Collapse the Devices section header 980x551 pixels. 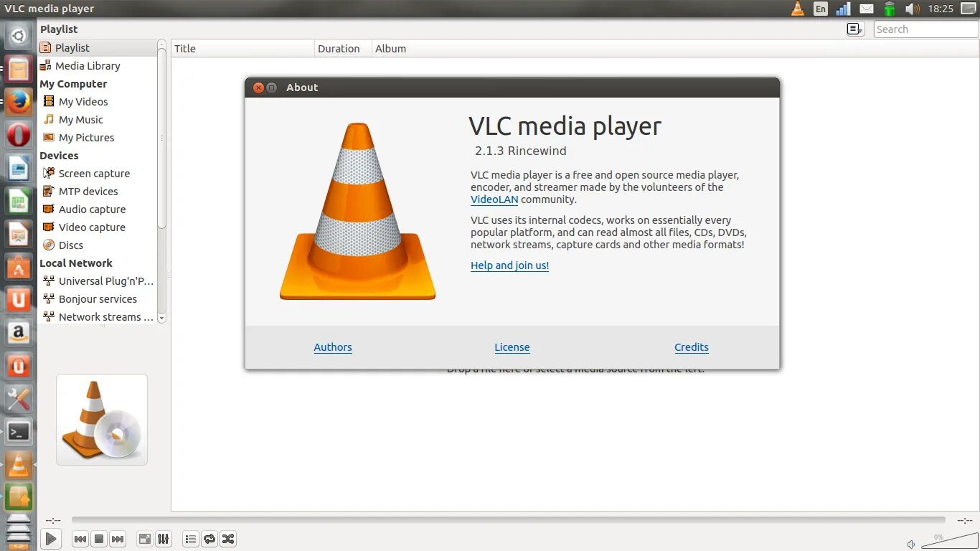[59, 155]
